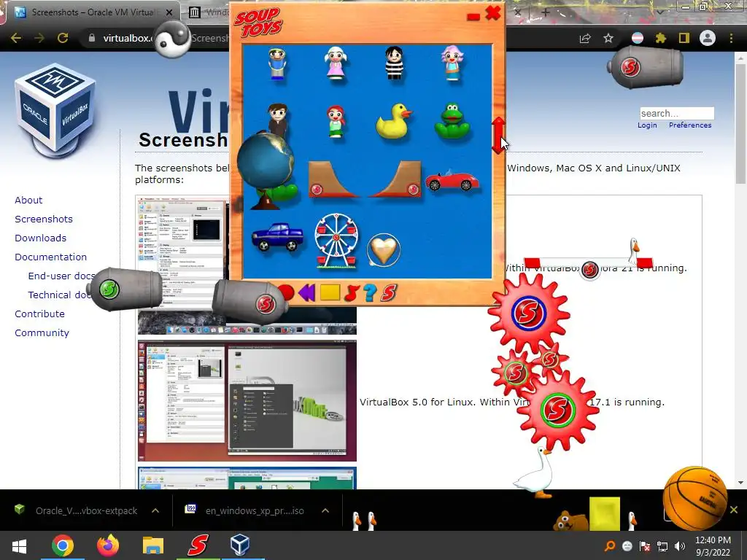This screenshot has width=747, height=560.
Task: Toggle music with the red note icon
Action: pyautogui.click(x=352, y=293)
